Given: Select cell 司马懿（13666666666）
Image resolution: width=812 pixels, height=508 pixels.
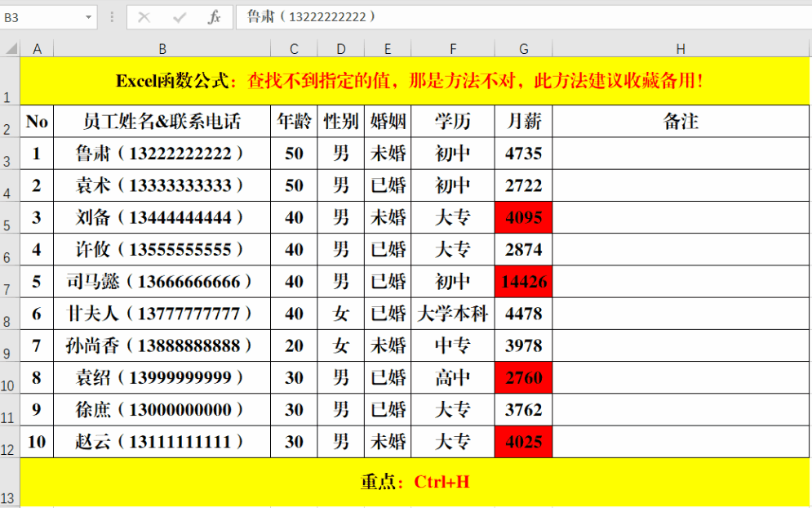Looking at the screenshot, I should pos(162,282).
